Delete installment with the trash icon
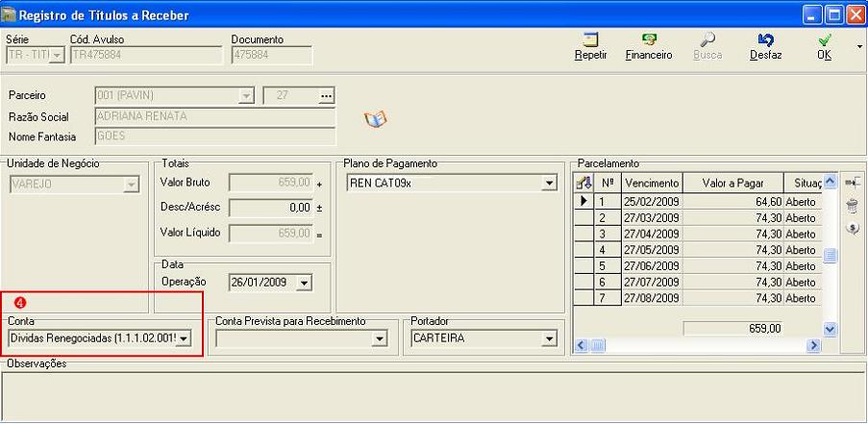 (x=853, y=207)
